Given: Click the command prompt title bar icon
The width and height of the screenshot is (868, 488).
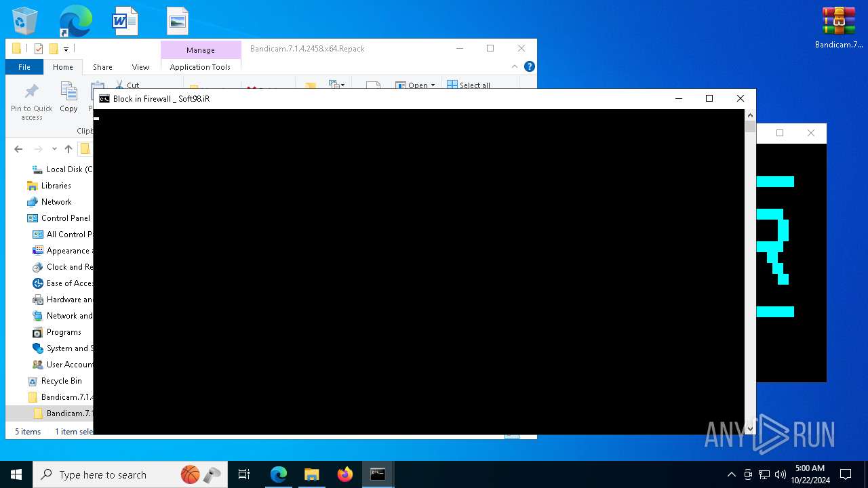Looking at the screenshot, I should tap(104, 99).
